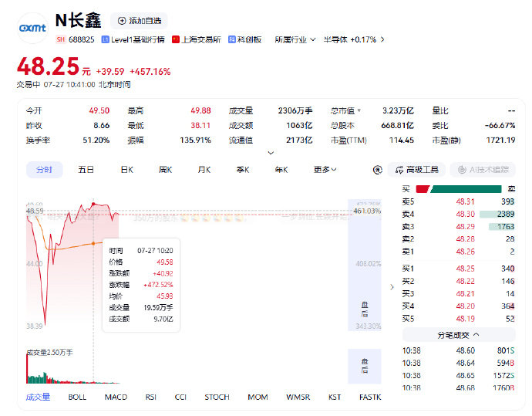Click the trade row at 48.60 801S
Image resolution: width=532 pixels, height=416 pixels.
(x=459, y=351)
